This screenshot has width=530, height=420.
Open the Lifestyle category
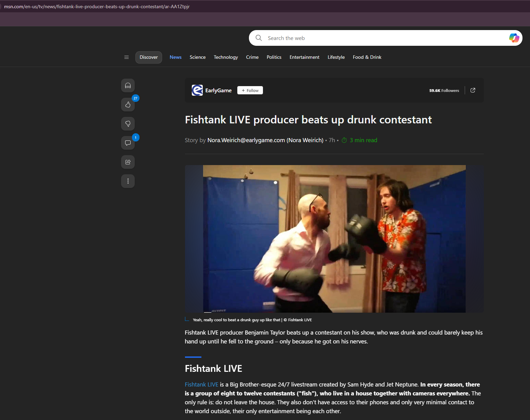pyautogui.click(x=336, y=57)
